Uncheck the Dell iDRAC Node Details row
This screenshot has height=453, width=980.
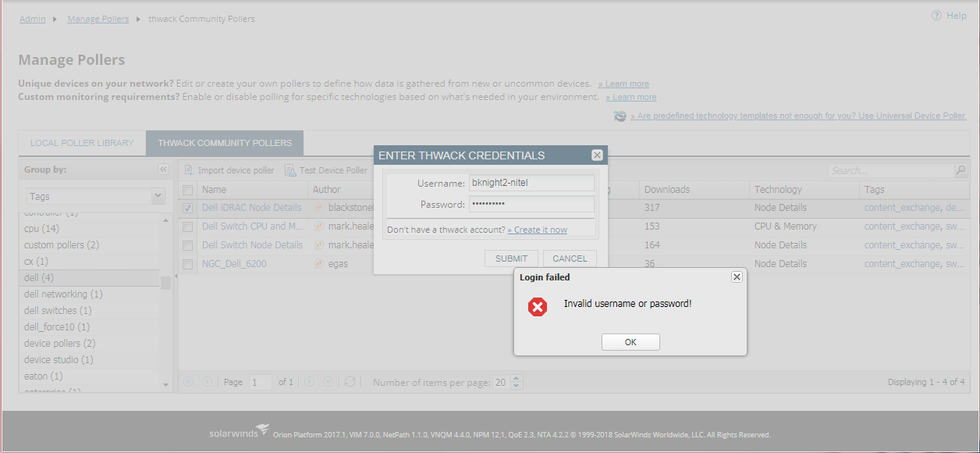187,208
